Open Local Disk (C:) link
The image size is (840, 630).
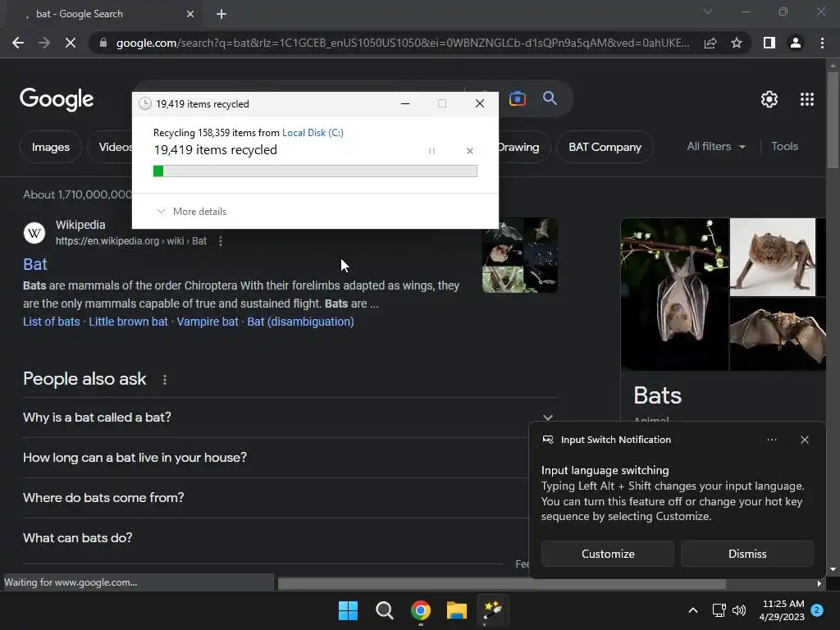pyautogui.click(x=313, y=132)
